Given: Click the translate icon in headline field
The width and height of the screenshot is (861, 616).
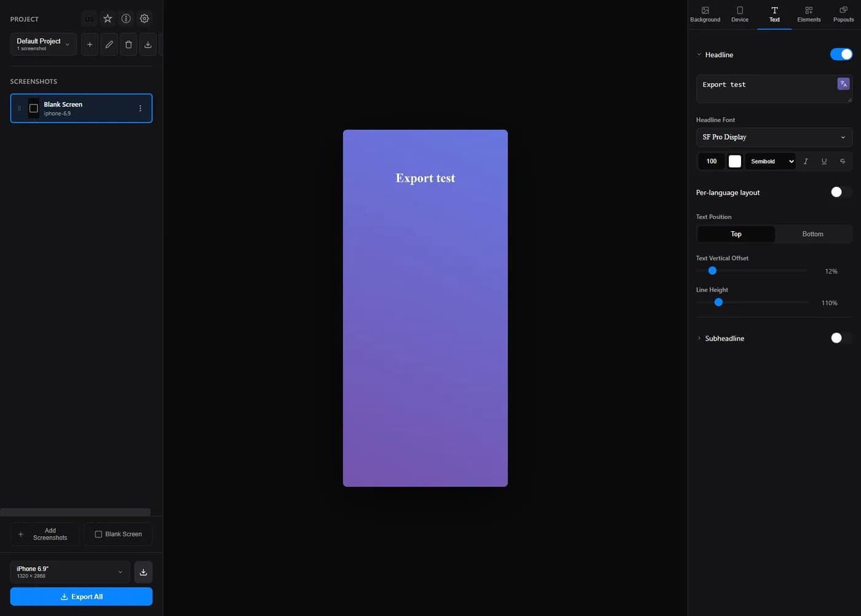Looking at the screenshot, I should [x=844, y=84].
